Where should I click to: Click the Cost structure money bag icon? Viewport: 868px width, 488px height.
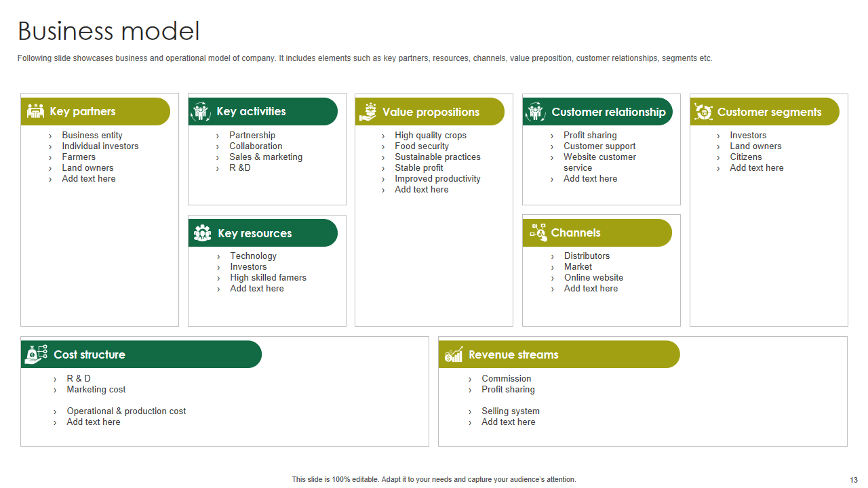click(36, 354)
